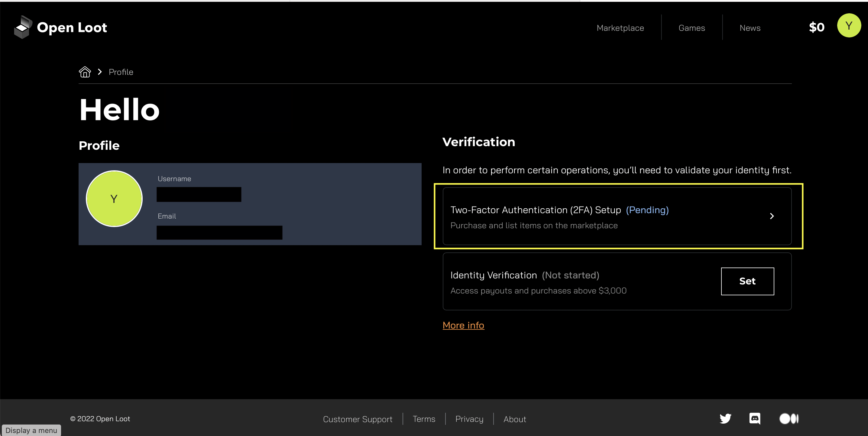Image resolution: width=868 pixels, height=436 pixels.
Task: Click the Y avatar in the top bar
Action: [849, 25]
